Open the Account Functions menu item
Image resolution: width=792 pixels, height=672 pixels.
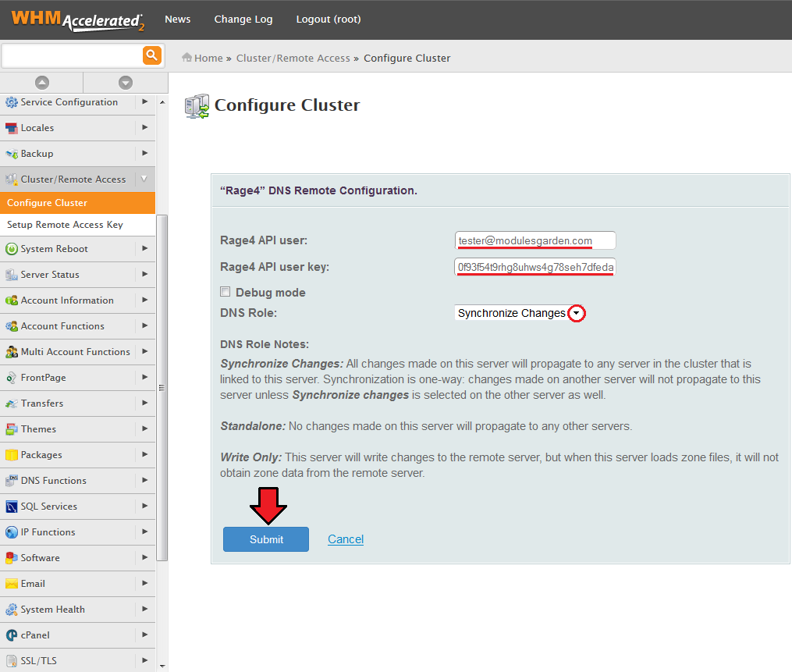click(62, 326)
